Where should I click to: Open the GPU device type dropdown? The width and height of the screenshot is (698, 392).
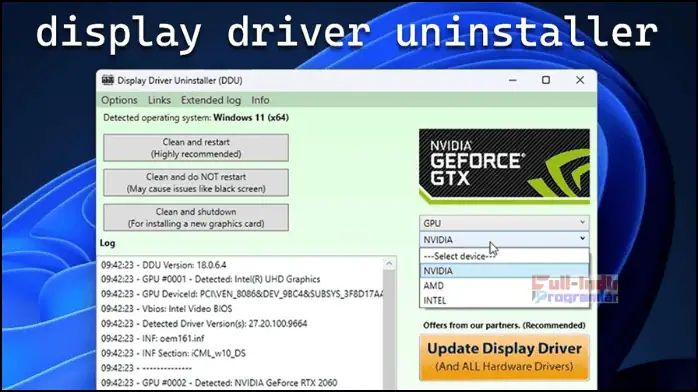pyautogui.click(x=504, y=223)
